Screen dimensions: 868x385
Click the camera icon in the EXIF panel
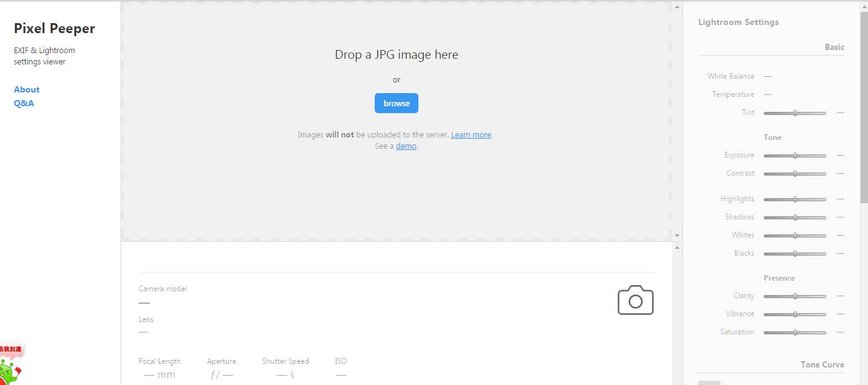(x=636, y=300)
